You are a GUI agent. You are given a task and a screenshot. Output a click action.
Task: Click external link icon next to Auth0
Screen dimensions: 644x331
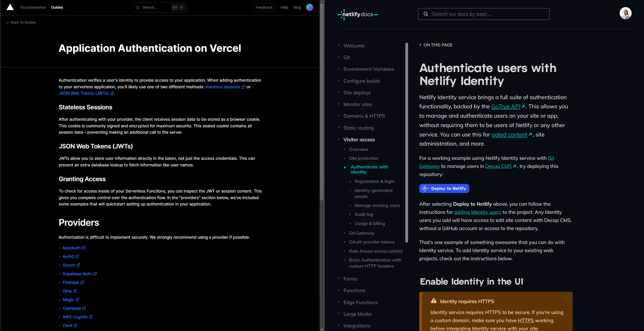(x=77, y=256)
